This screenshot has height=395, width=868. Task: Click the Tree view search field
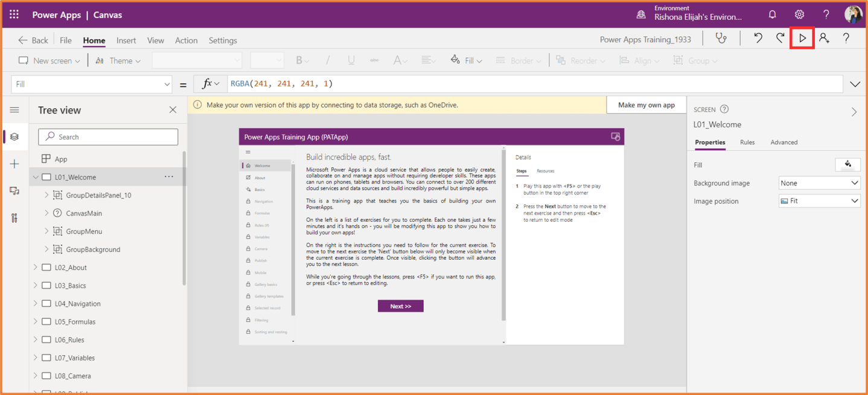click(x=108, y=136)
